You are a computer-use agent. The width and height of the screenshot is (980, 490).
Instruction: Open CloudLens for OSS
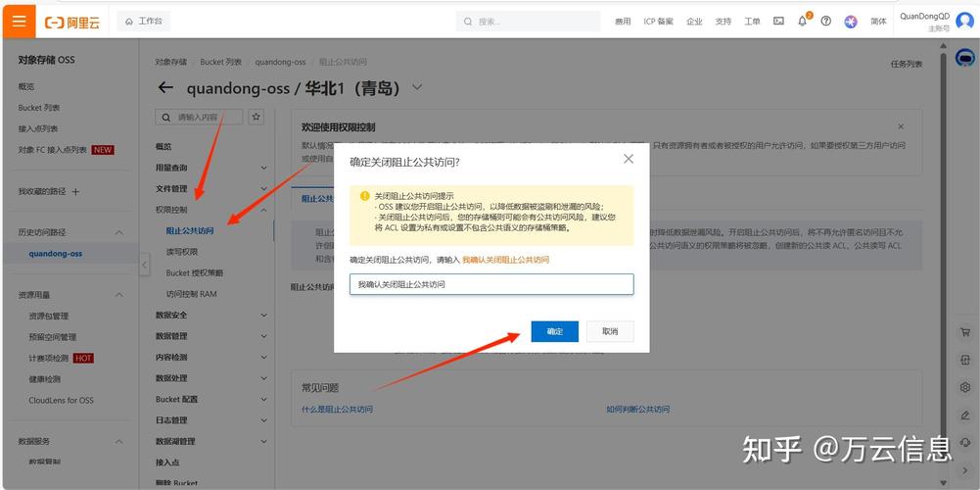[x=62, y=401]
